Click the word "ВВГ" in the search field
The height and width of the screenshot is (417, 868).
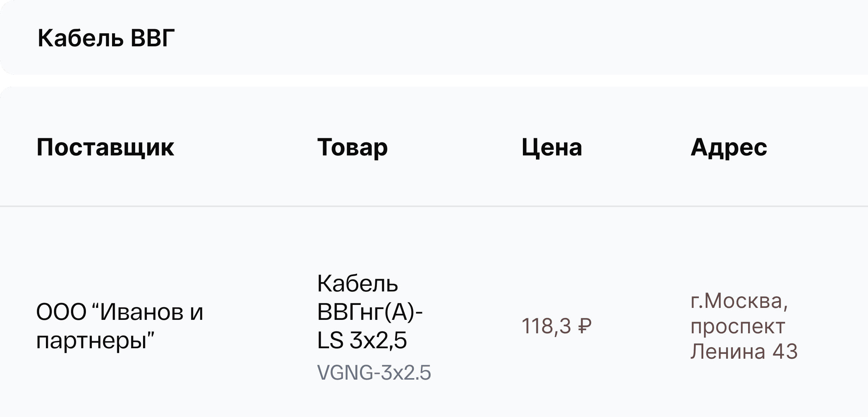click(153, 38)
